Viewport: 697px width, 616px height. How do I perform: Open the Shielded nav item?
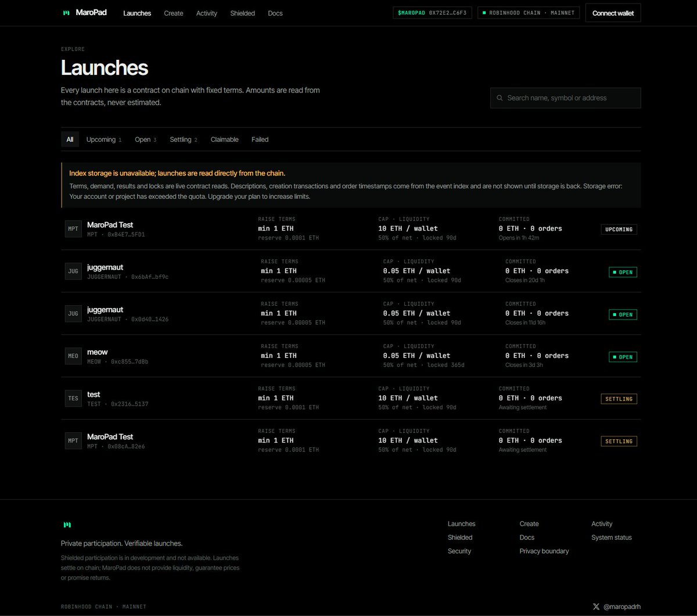click(243, 13)
